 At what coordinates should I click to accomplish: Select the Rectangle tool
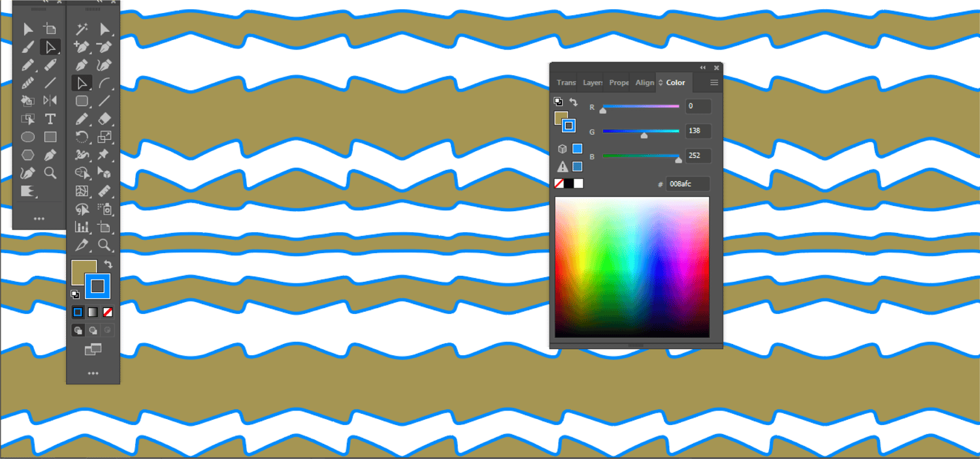point(50,137)
